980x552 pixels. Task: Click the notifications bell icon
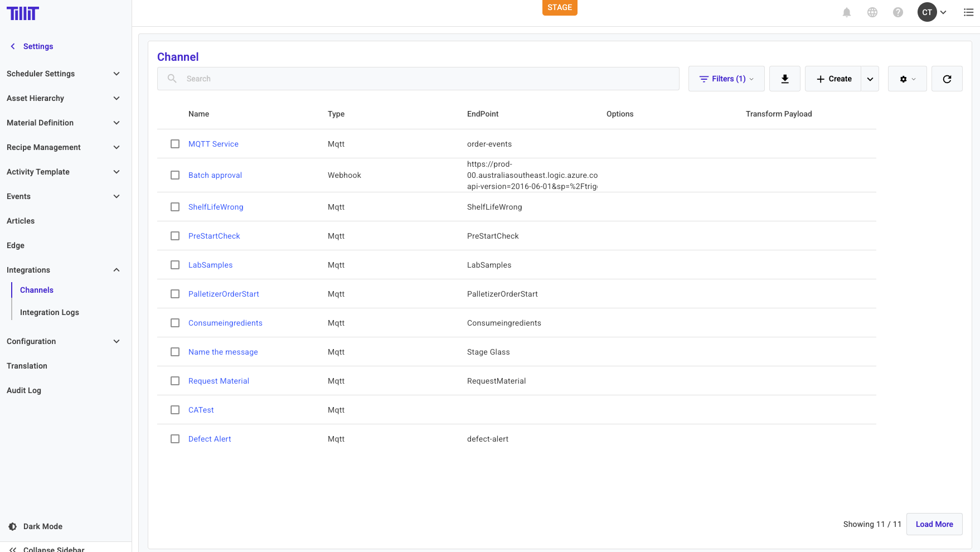tap(846, 12)
